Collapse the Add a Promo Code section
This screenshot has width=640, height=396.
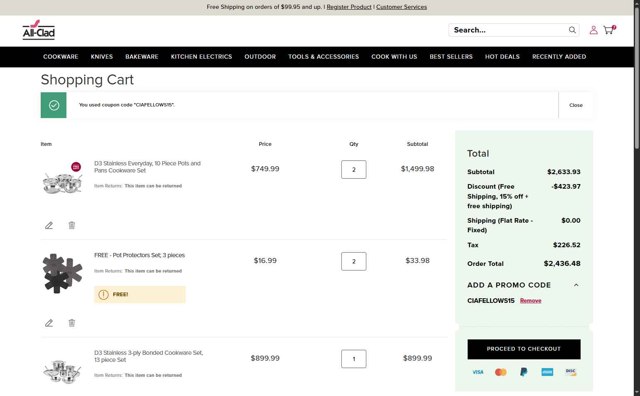point(576,285)
